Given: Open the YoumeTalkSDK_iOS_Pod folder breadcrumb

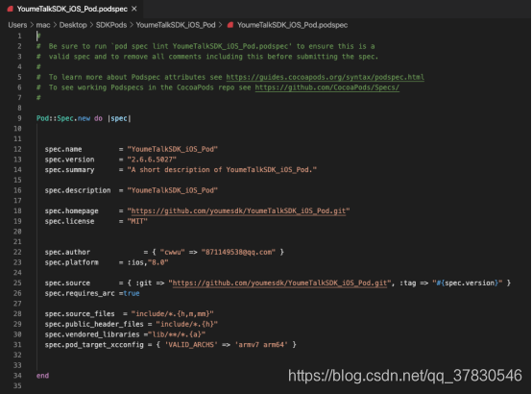Looking at the screenshot, I should coord(176,25).
